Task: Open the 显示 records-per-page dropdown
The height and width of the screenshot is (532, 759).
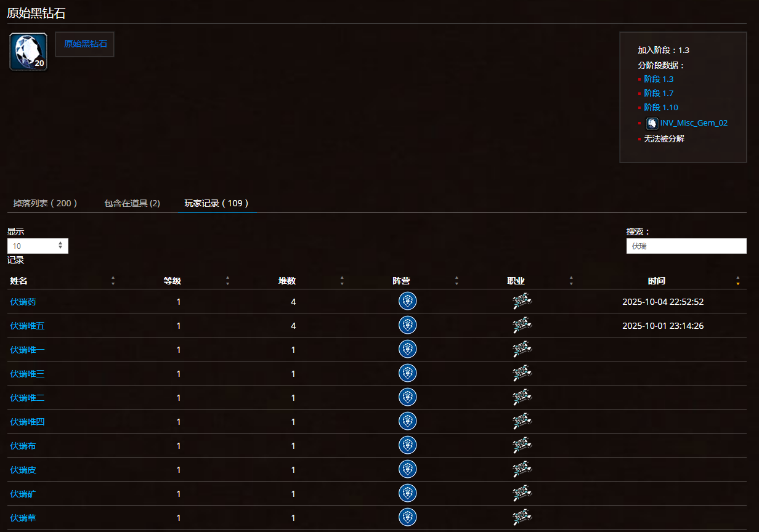Action: point(38,246)
